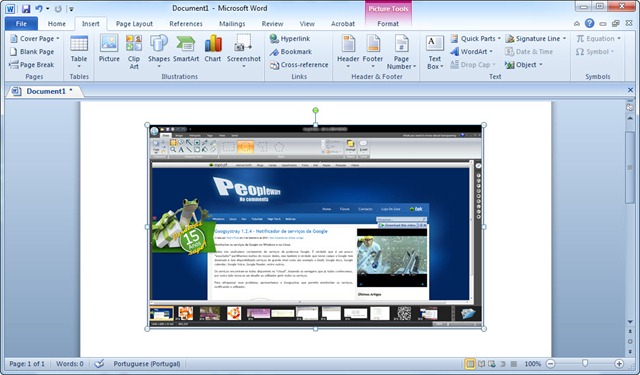Open Word Help question mark icon

pos(589,23)
